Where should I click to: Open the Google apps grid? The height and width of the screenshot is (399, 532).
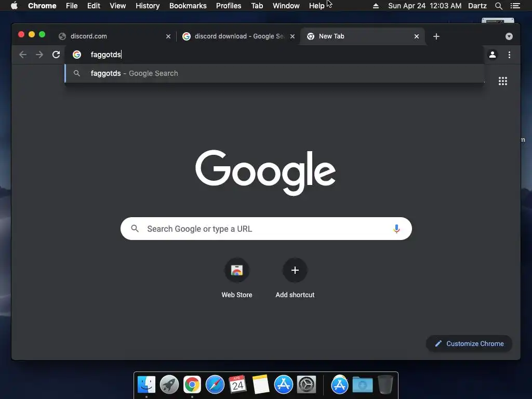[x=503, y=81]
